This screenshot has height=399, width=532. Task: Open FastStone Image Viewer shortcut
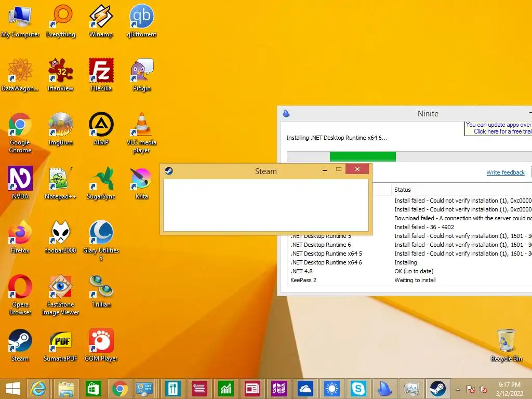60,295
